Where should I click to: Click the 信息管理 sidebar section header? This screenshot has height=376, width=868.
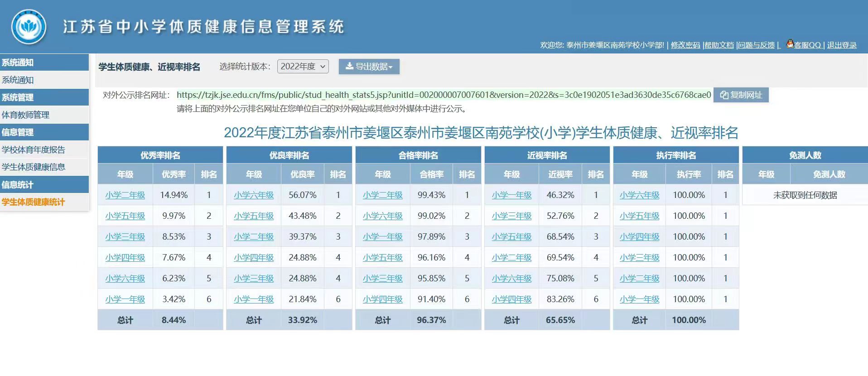[x=44, y=132]
